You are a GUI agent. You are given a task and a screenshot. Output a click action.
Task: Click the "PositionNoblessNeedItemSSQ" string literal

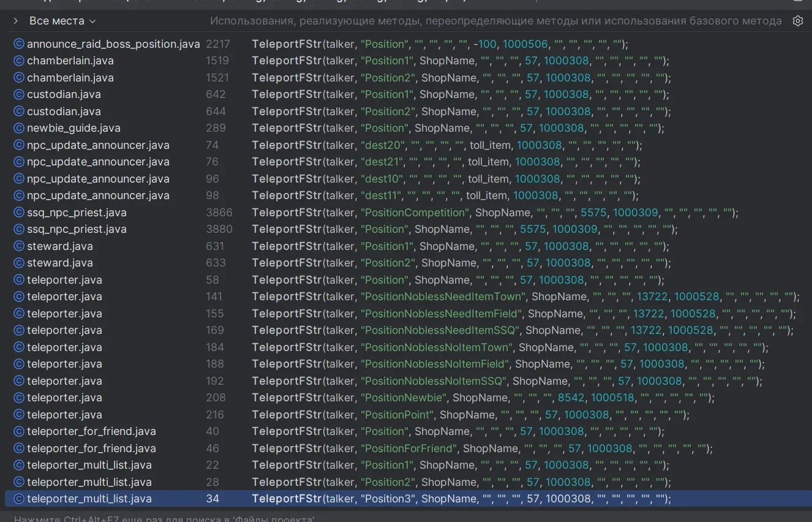440,330
